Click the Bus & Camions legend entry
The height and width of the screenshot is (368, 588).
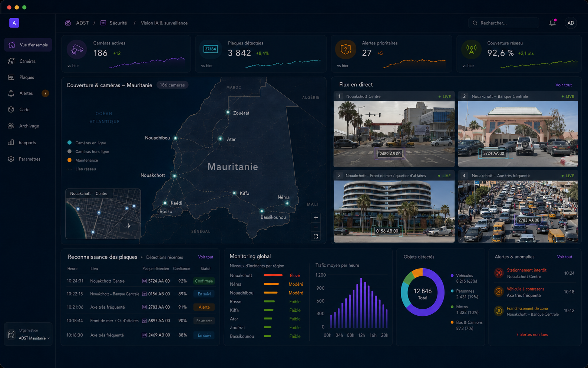[466, 325]
